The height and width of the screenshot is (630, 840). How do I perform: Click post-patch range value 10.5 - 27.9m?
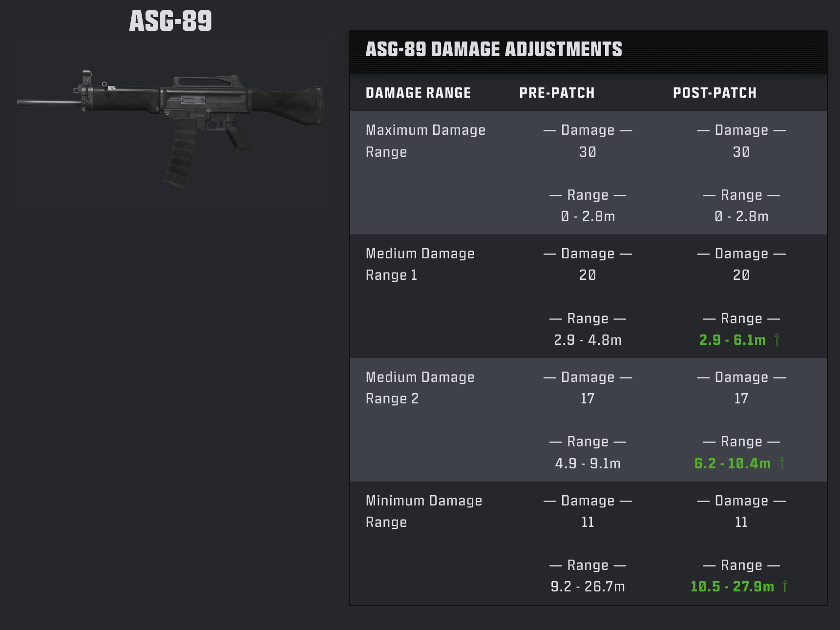(732, 587)
